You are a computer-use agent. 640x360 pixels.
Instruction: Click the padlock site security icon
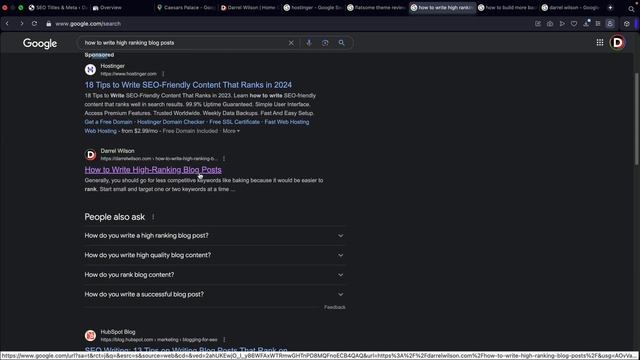pyautogui.click(x=49, y=24)
